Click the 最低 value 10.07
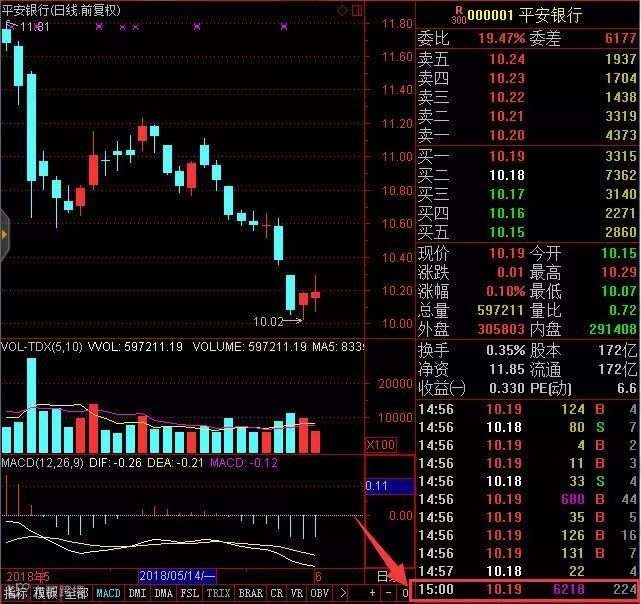Screen dimensions: 641x604 (x=619, y=291)
